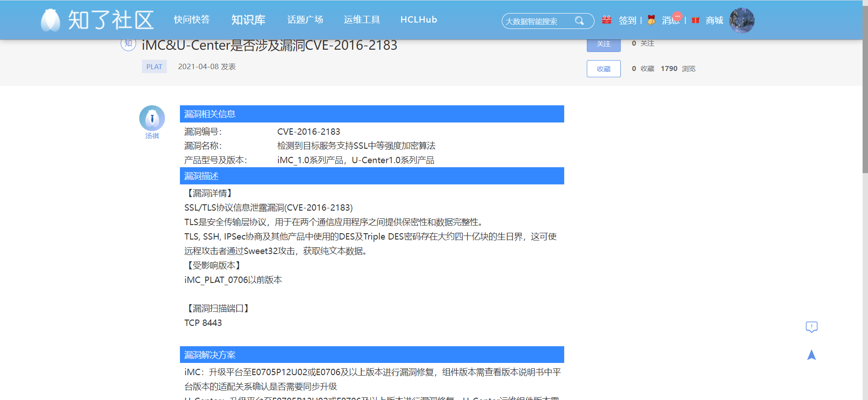Click the 知了社区 logo icon
The width and height of the screenshot is (868, 400).
click(x=50, y=20)
